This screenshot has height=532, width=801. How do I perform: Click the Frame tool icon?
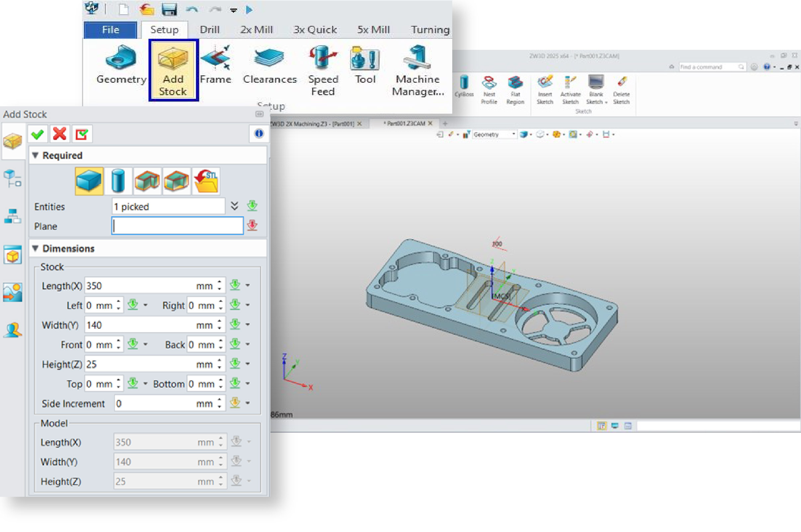216,64
